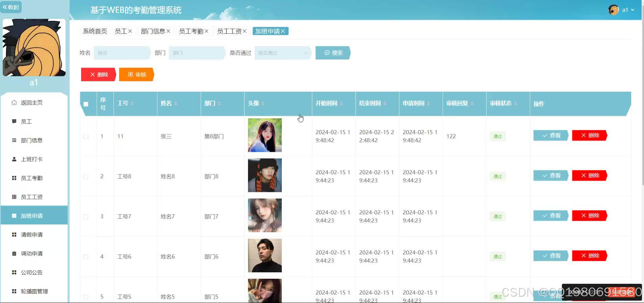
Task: Close the 部门信息 tab with its X
Action: coord(168,31)
